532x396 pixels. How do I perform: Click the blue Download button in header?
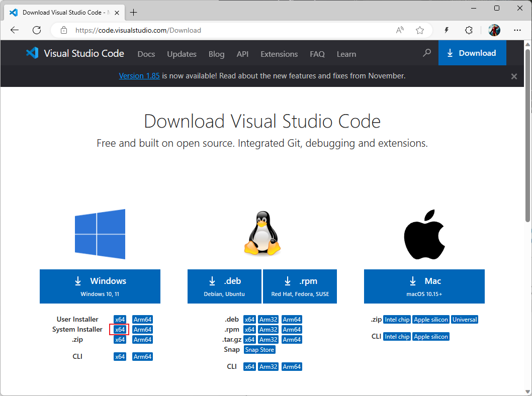point(472,53)
